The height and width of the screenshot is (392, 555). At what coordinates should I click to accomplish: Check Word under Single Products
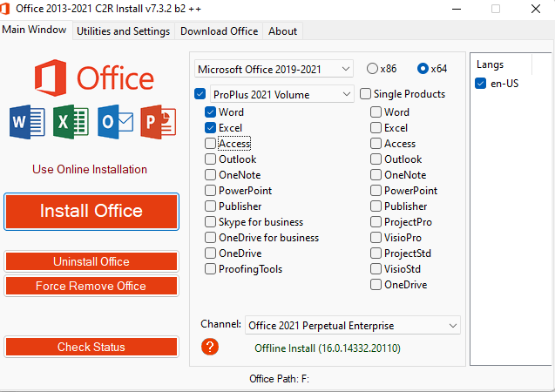(x=376, y=112)
